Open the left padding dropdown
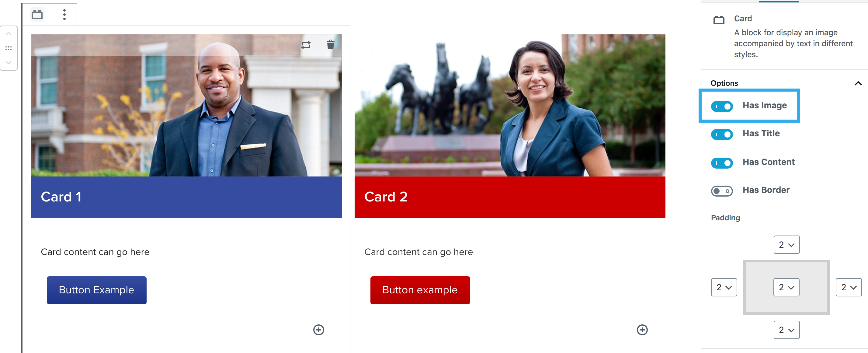 724,287
